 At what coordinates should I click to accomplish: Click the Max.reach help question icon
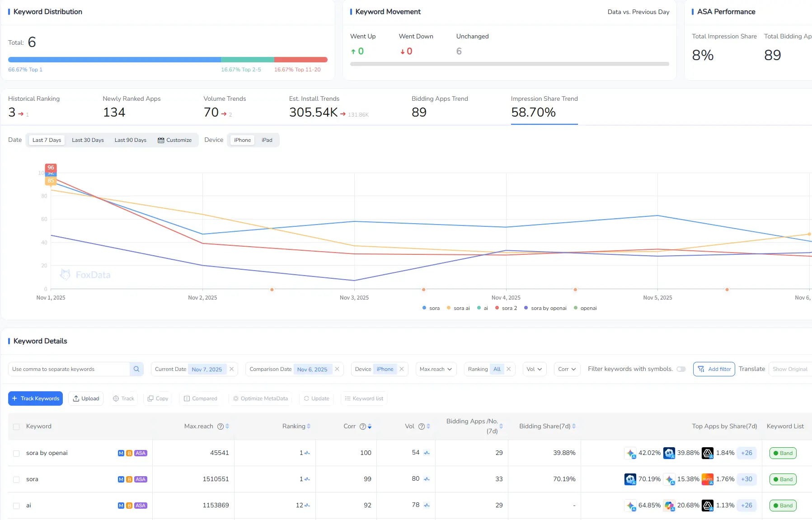pyautogui.click(x=221, y=426)
